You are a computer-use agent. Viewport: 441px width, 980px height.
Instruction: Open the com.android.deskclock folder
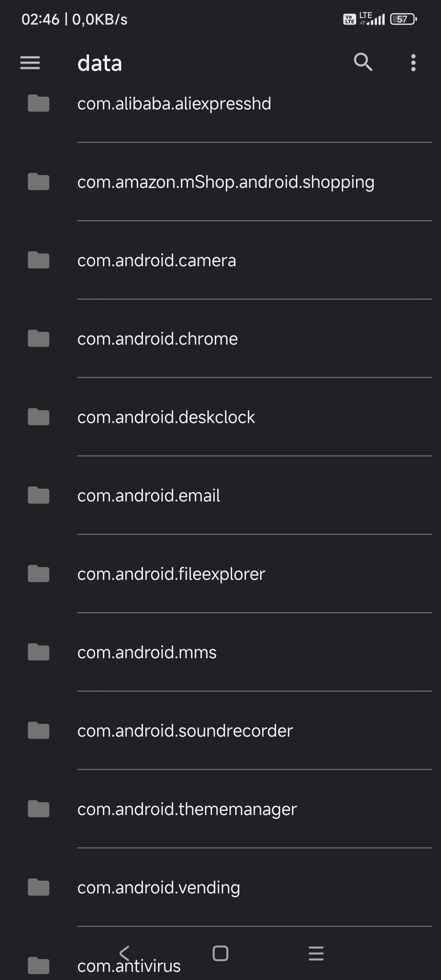point(166,417)
